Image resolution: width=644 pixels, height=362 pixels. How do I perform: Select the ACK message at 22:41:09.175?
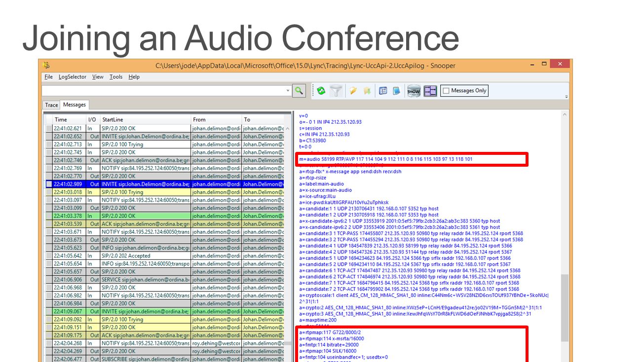point(164,335)
